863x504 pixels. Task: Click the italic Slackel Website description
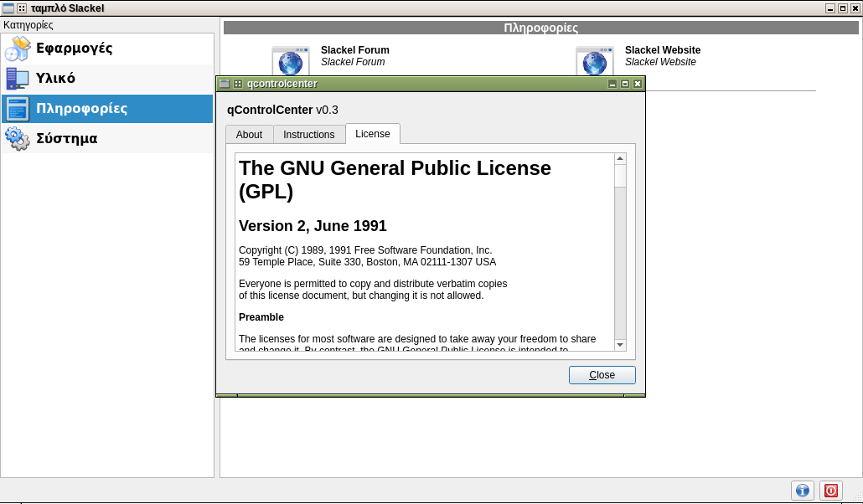point(660,62)
